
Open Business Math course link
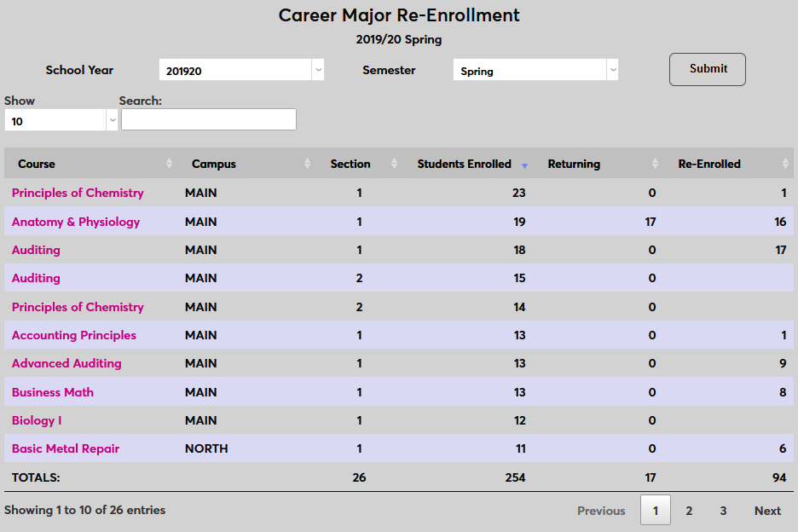click(53, 392)
